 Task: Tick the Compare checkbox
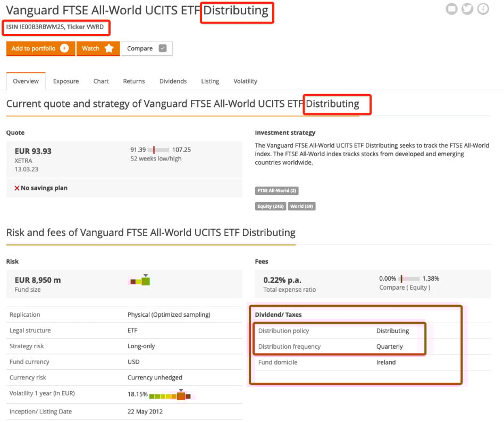[163, 48]
